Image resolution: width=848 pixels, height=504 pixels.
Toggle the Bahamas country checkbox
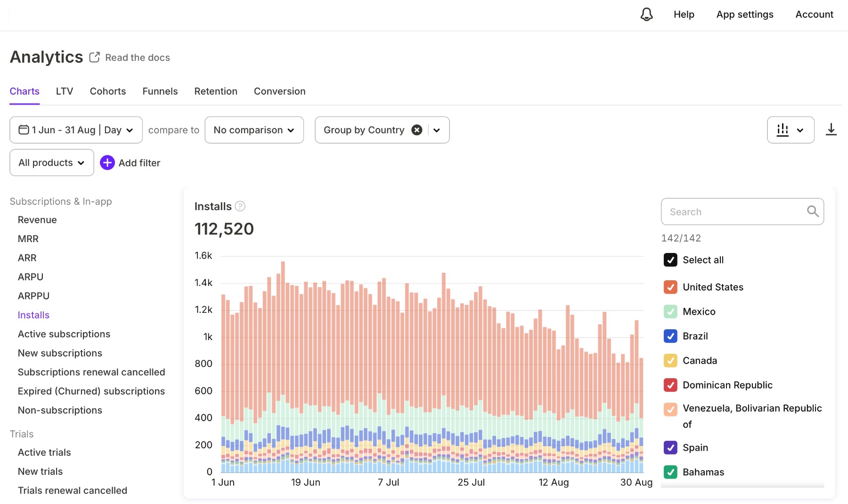tap(670, 472)
